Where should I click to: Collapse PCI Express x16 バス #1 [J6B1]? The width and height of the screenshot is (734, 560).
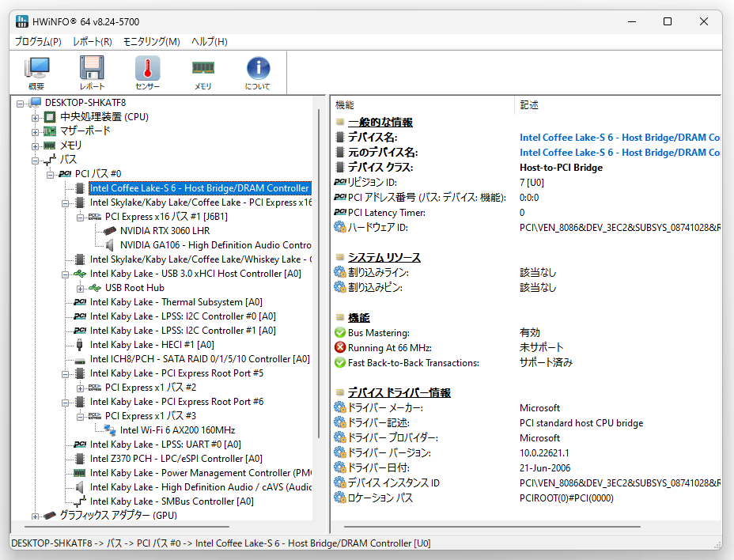80,218
